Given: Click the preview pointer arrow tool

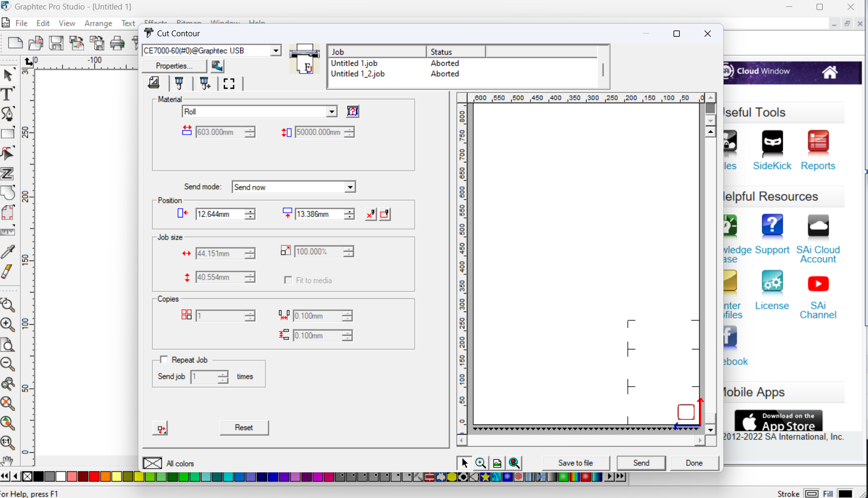Looking at the screenshot, I should (x=464, y=463).
